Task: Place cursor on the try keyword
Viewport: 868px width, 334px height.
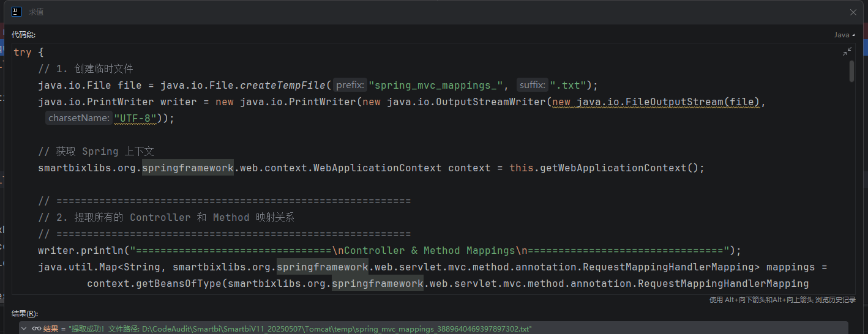Action: (x=22, y=53)
